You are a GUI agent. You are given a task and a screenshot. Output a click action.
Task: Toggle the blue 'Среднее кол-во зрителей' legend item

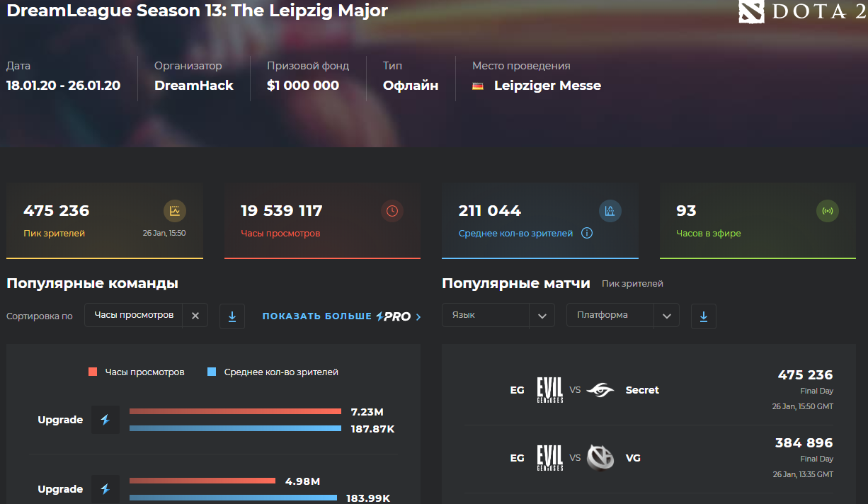[273, 372]
